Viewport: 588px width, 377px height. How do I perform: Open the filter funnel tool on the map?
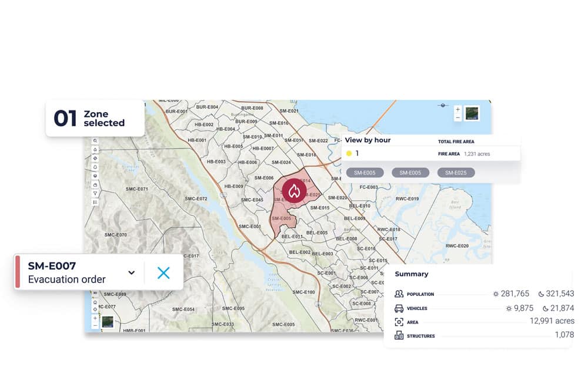point(95,193)
